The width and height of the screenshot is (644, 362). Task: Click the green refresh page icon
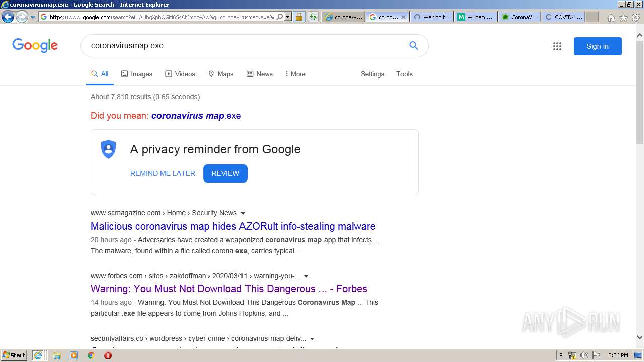pos(313,17)
